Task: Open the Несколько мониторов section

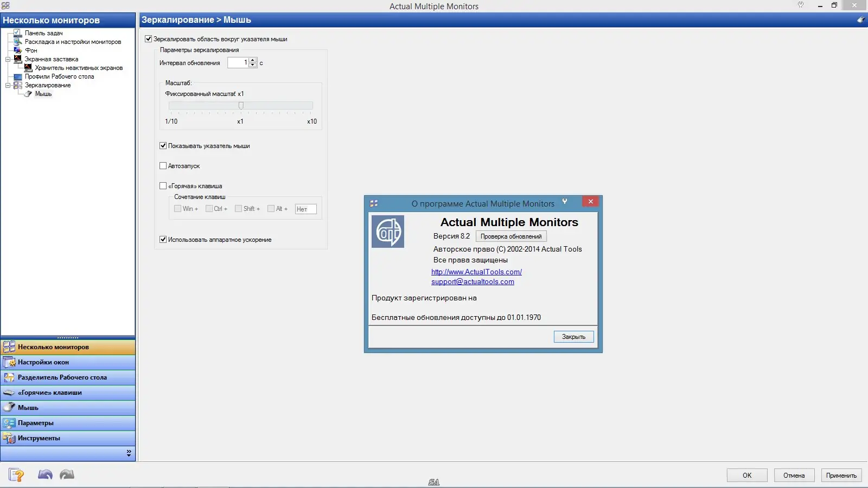Action: point(68,347)
